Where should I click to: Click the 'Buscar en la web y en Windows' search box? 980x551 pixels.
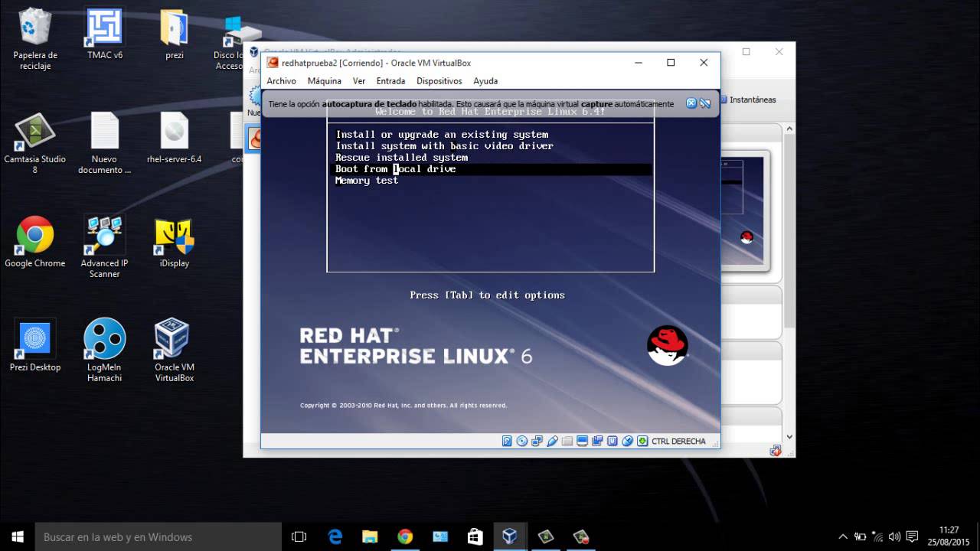point(158,536)
